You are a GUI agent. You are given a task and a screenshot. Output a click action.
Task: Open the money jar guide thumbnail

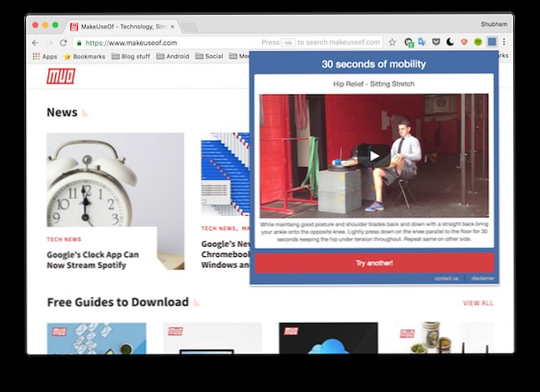click(444, 339)
